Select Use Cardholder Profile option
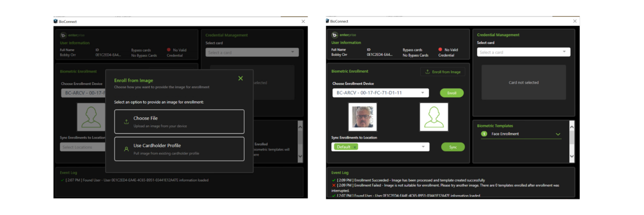 [x=179, y=149]
